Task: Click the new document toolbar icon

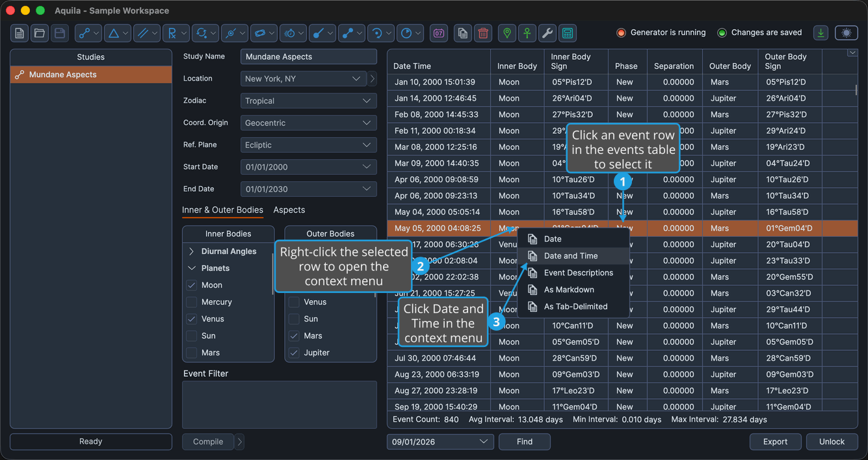Action: pos(20,33)
